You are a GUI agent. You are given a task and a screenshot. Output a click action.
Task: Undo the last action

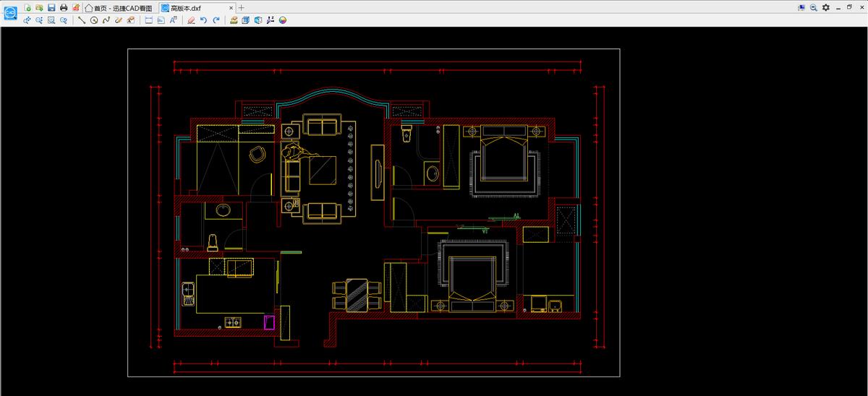click(203, 20)
